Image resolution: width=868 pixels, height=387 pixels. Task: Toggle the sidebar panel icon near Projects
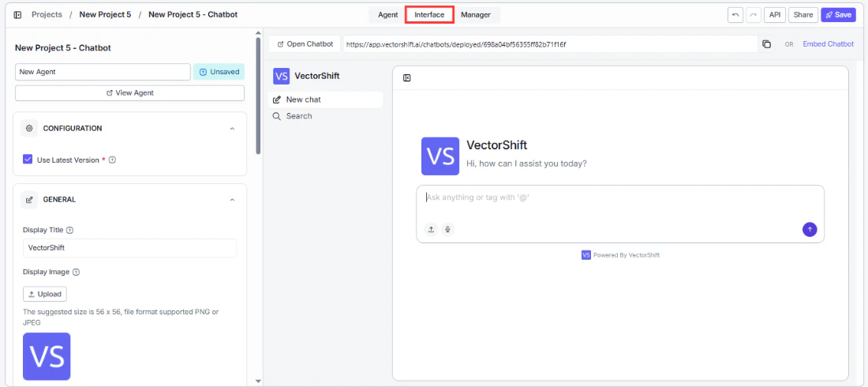click(x=17, y=15)
